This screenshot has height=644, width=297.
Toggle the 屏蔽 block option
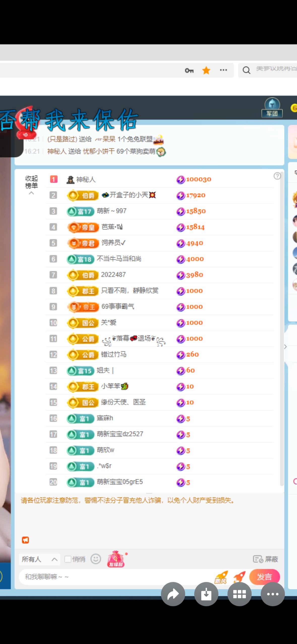[x=266, y=559]
